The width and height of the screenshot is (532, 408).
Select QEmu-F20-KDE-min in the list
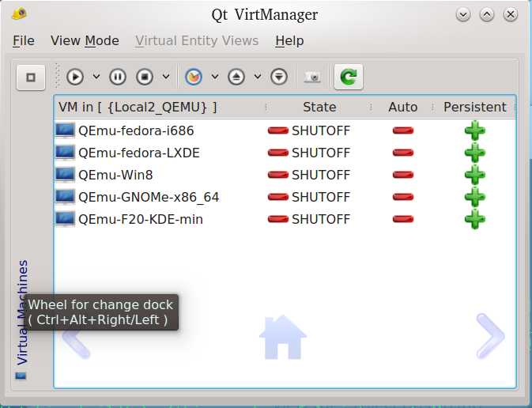pyautogui.click(x=285, y=219)
